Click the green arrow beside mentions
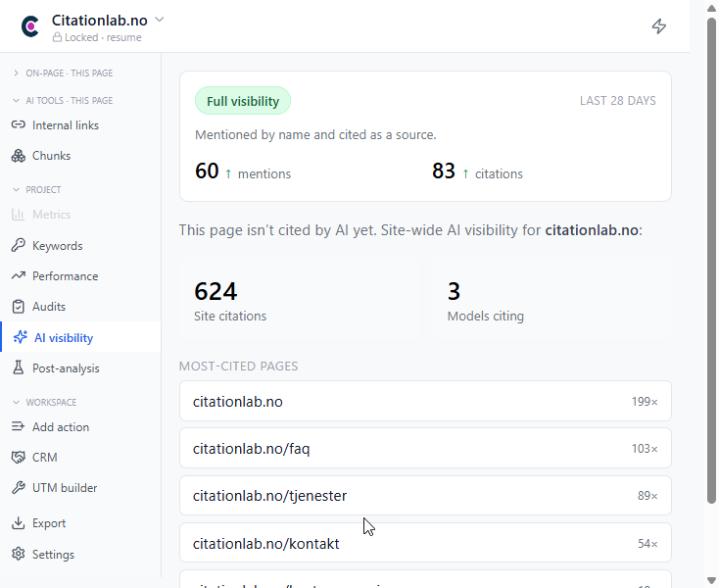This screenshot has width=719, height=588. 228,173
